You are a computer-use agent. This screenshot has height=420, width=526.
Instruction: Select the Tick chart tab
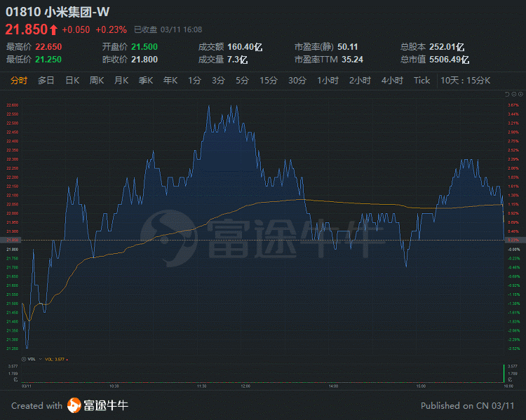click(422, 81)
